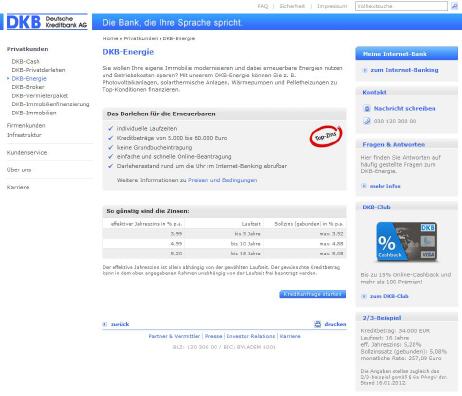Image resolution: width=462 pixels, height=396 pixels.
Task: Select Infrastruktur in the side menu
Action: (x=24, y=135)
